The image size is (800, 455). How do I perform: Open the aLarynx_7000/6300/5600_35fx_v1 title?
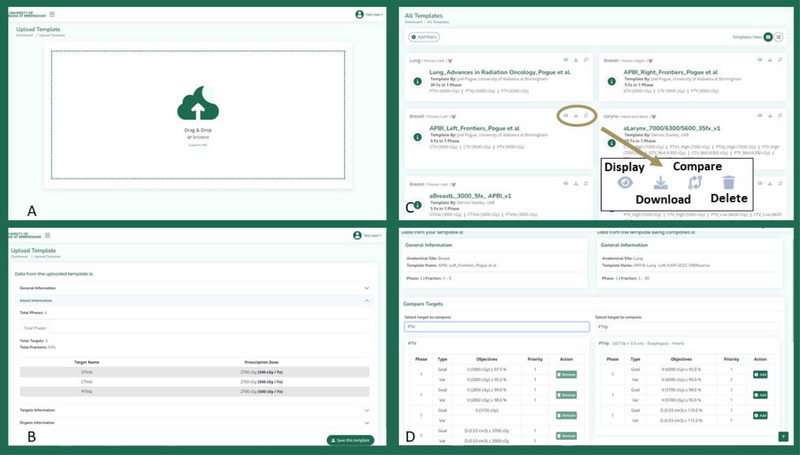(672, 129)
